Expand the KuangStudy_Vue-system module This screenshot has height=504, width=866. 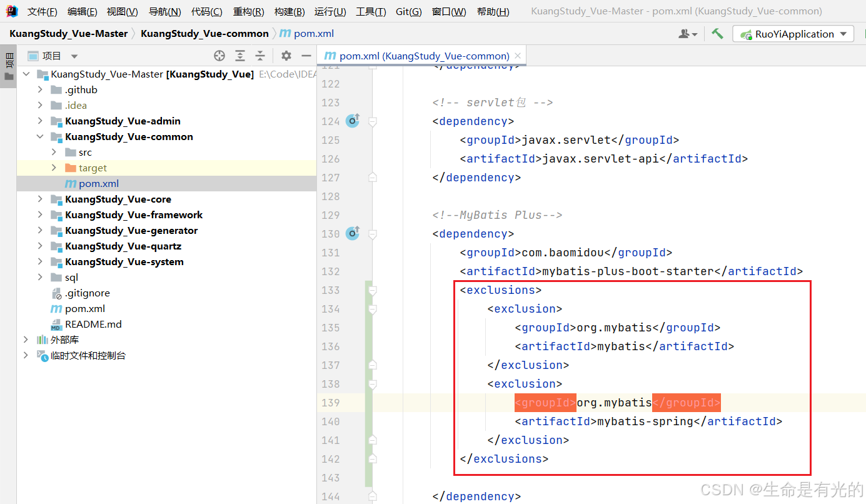tap(40, 262)
